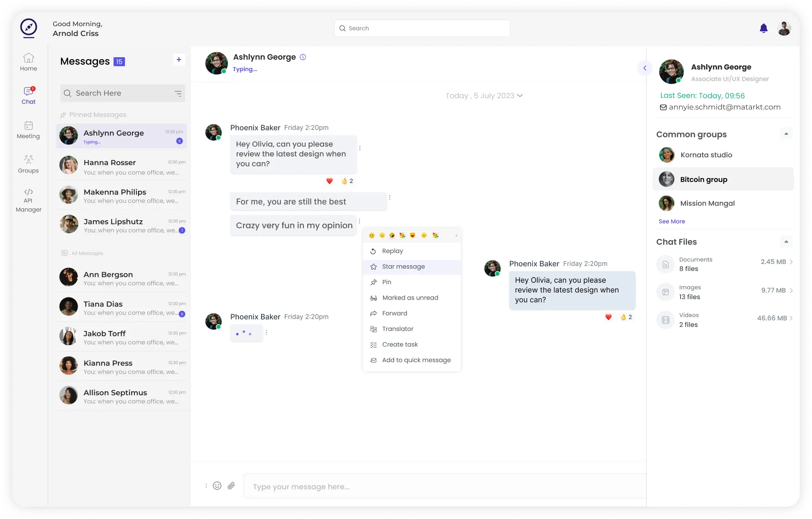Collapse the right details panel with the chevron

(645, 68)
